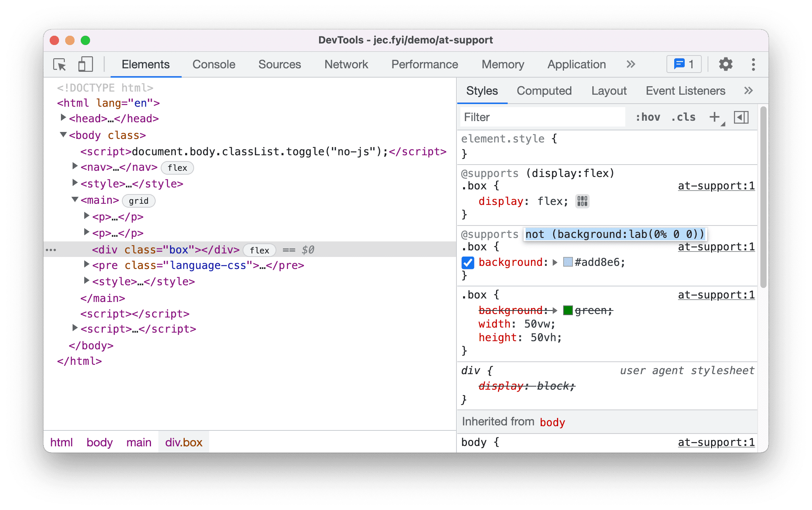Image resolution: width=812 pixels, height=510 pixels.
Task: Toggle the background checkbox for .box
Action: tap(468, 262)
